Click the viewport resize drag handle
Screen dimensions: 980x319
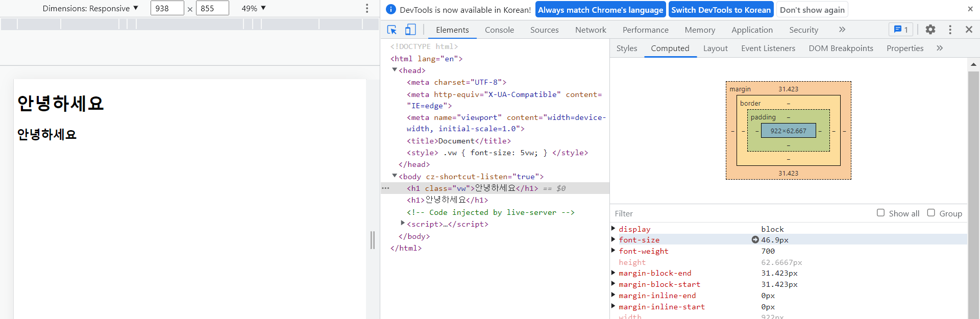[373, 240]
